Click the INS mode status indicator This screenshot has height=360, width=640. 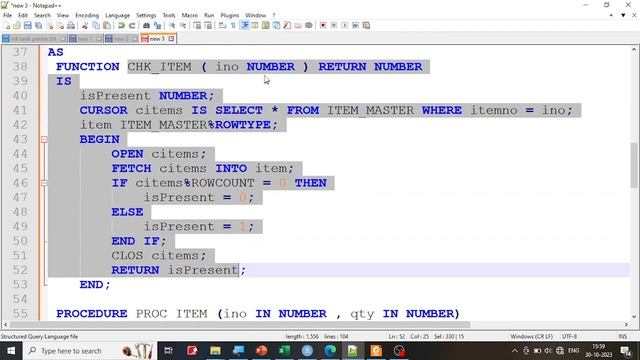pos(622,336)
